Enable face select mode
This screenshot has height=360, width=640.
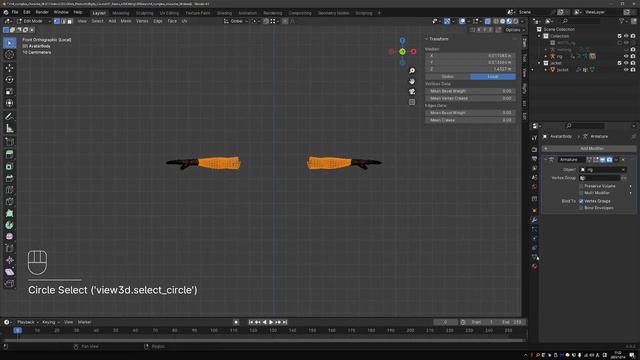pyautogui.click(x=69, y=21)
